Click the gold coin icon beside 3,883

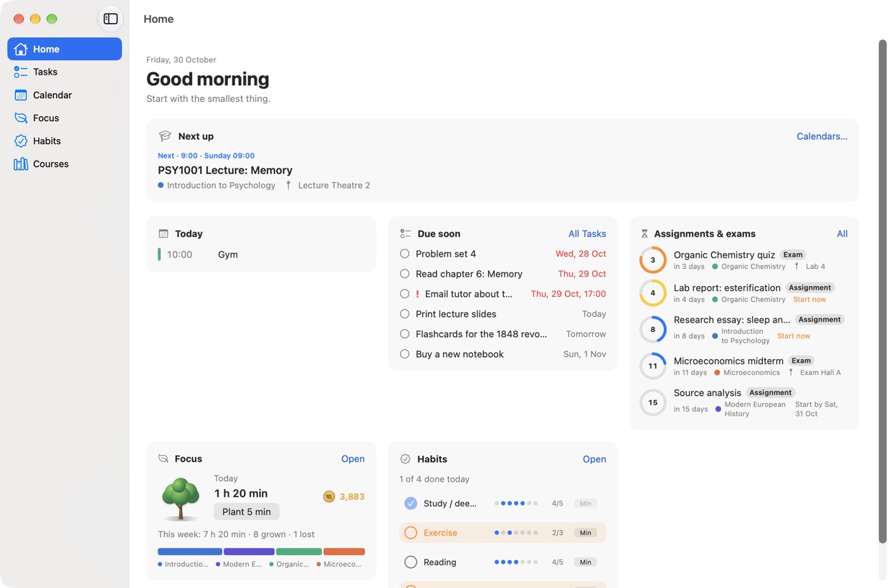[329, 496]
